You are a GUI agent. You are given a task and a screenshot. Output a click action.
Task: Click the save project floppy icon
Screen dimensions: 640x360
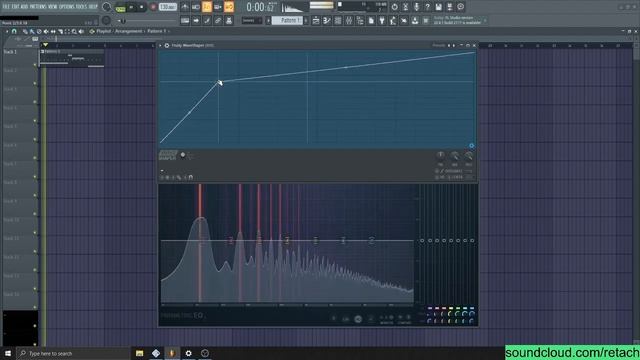click(438, 7)
